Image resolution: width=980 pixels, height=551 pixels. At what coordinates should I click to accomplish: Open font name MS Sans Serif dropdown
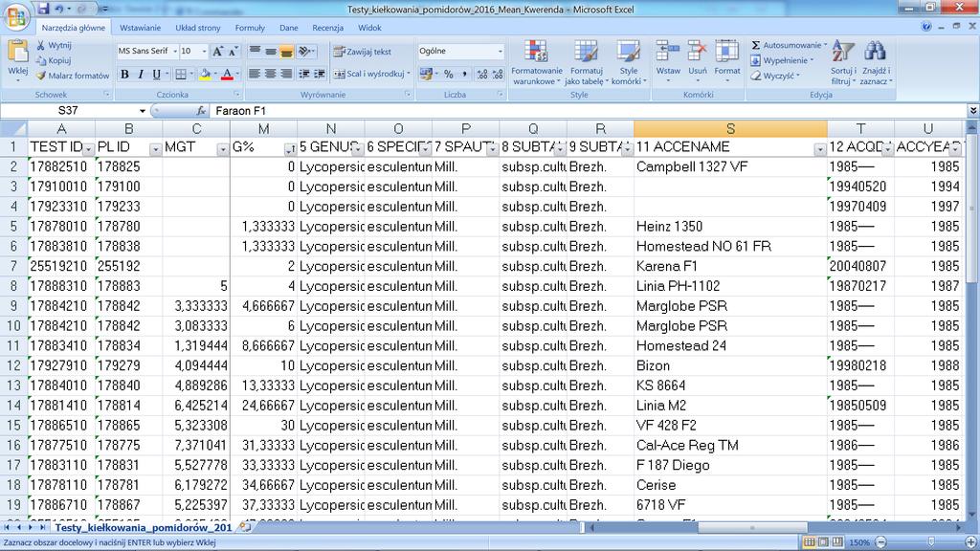click(175, 52)
